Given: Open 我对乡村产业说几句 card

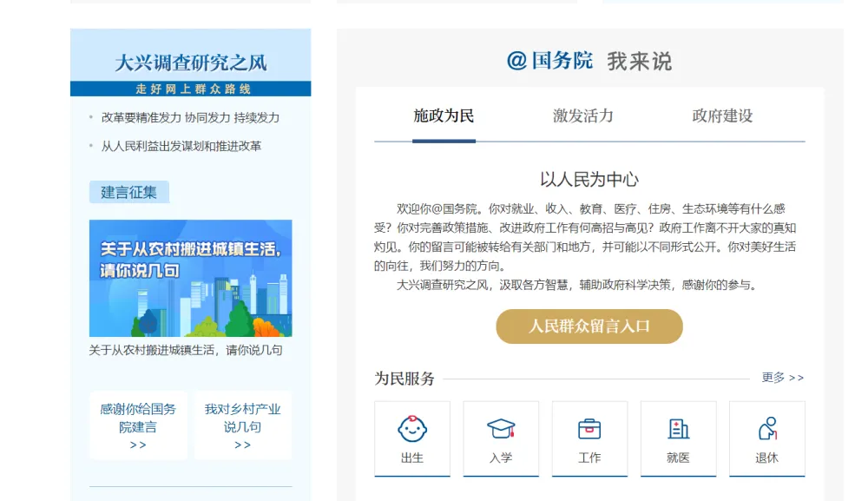Looking at the screenshot, I should (x=242, y=425).
